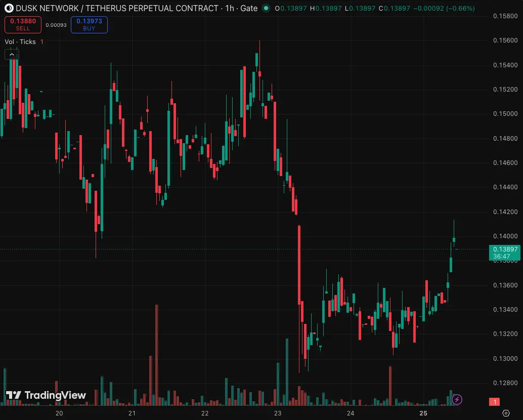Click the 0.13400 price axis label
This screenshot has width=523, height=420.
pyautogui.click(x=505, y=310)
